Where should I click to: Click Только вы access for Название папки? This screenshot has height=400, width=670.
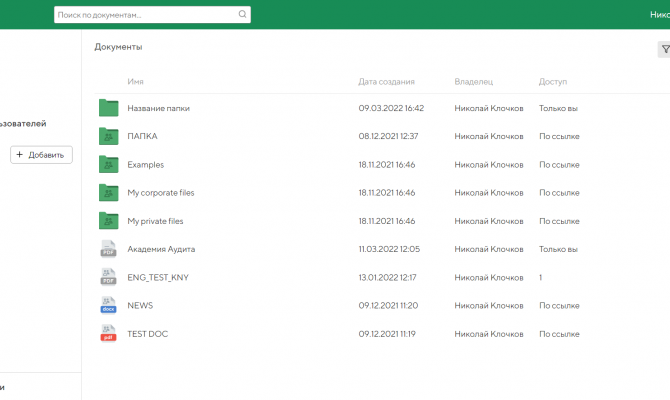(559, 108)
